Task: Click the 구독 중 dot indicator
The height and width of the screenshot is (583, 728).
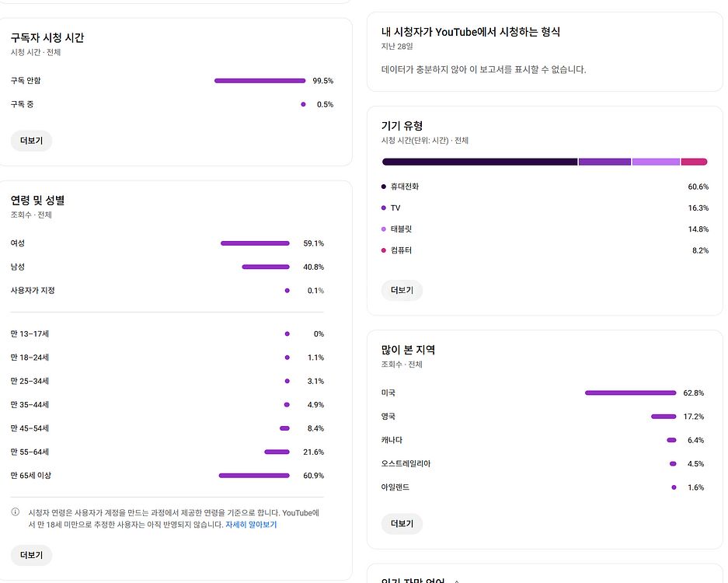Action: pyautogui.click(x=302, y=103)
